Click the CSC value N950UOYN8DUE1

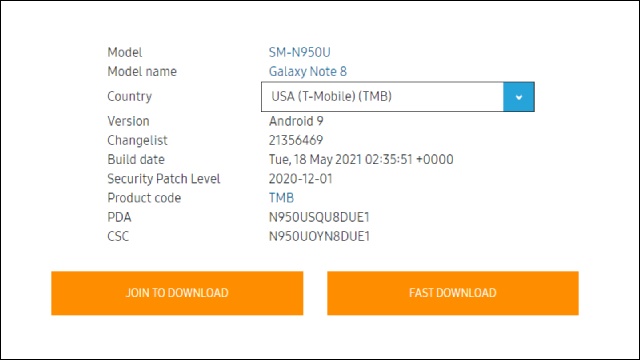(319, 236)
